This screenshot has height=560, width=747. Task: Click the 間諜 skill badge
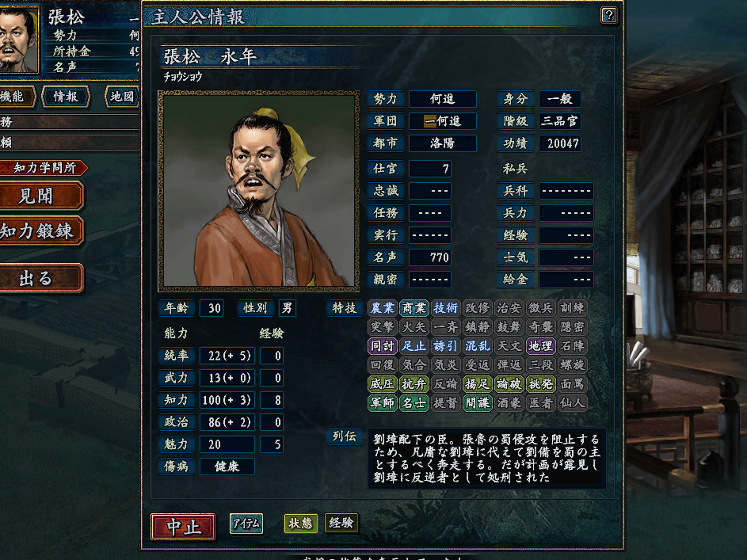(478, 403)
